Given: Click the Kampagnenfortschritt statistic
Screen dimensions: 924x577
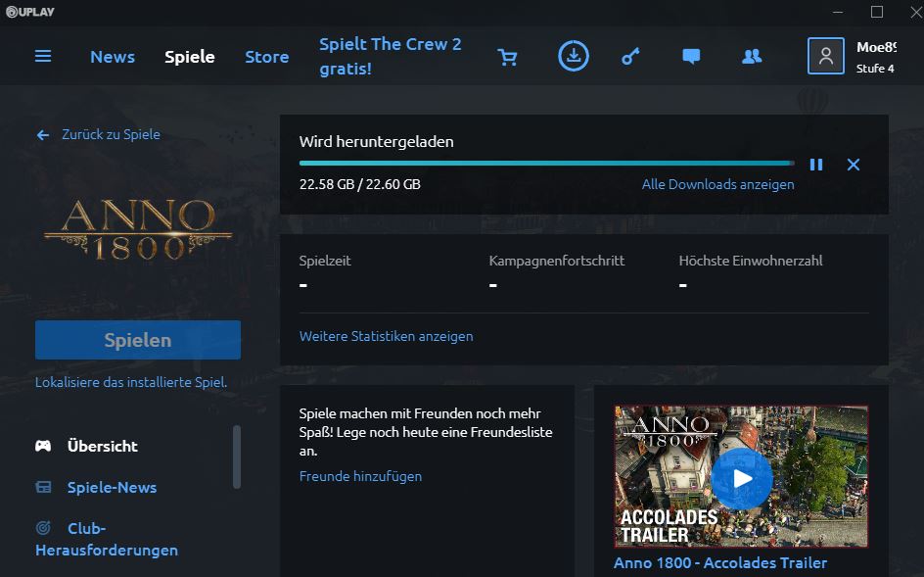Looking at the screenshot, I should [x=557, y=261].
